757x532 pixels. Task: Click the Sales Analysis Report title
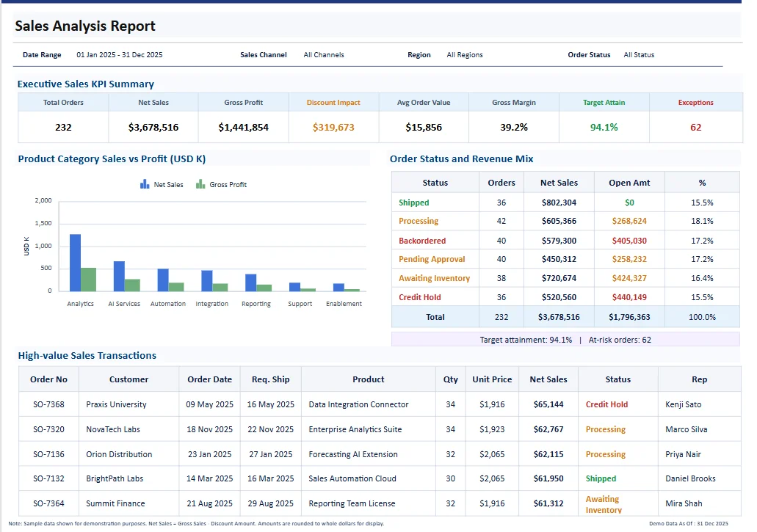point(85,26)
